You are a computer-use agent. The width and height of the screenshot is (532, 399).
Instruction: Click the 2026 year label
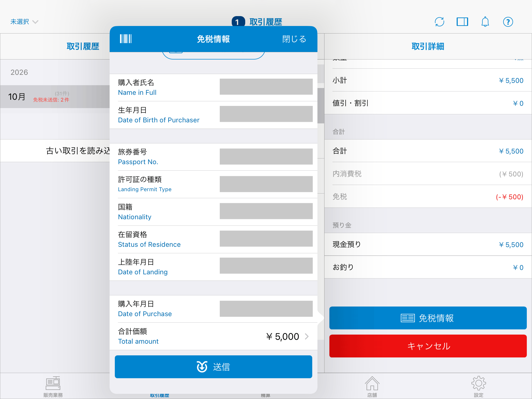[x=19, y=72]
